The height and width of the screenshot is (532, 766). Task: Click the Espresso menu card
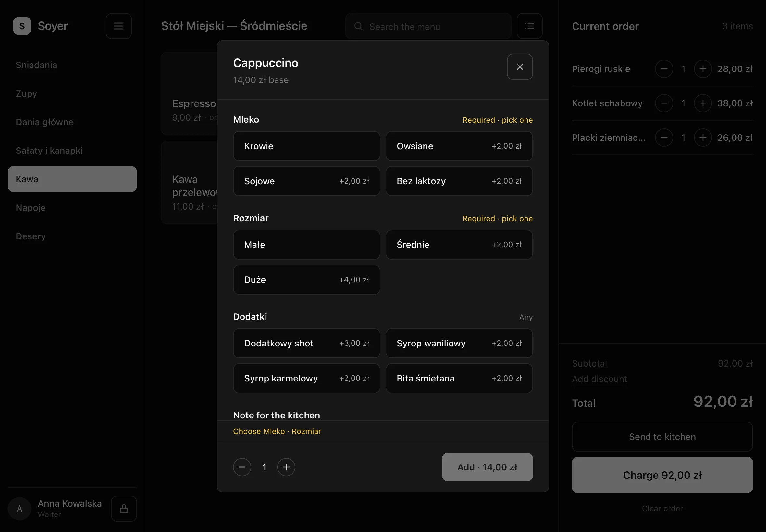pos(189,93)
